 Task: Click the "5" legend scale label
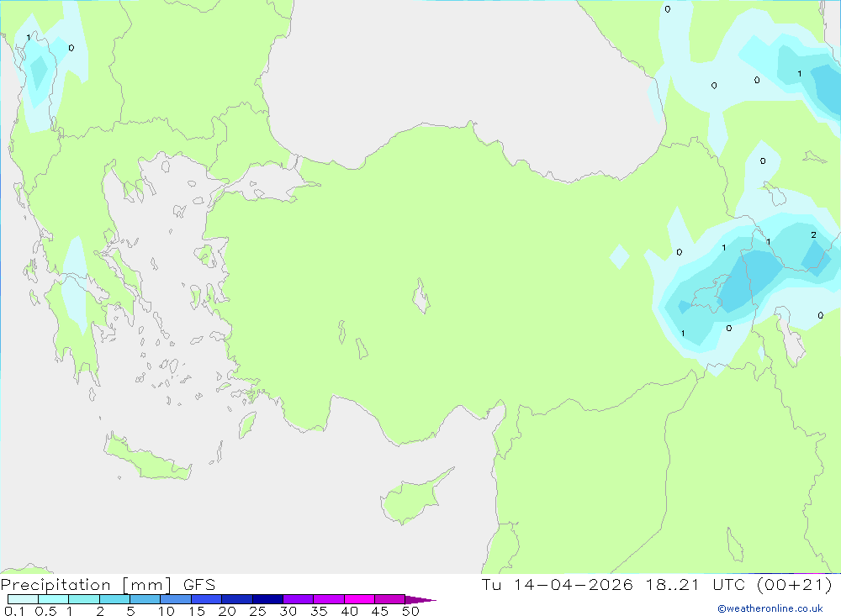[x=130, y=611]
